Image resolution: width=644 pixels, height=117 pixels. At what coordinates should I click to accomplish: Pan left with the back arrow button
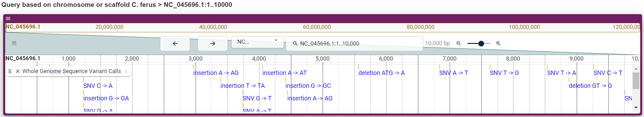[x=175, y=44]
